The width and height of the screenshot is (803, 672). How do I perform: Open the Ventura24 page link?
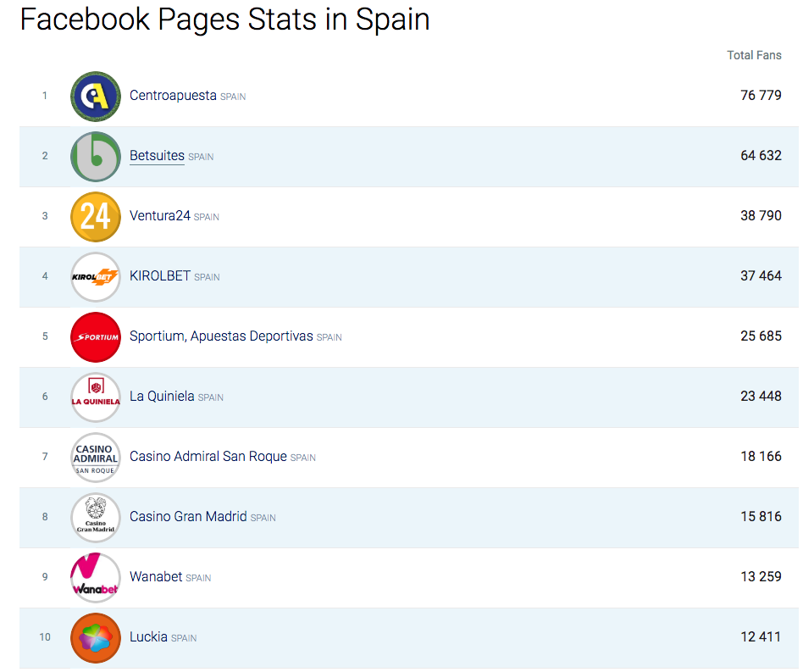(x=160, y=215)
